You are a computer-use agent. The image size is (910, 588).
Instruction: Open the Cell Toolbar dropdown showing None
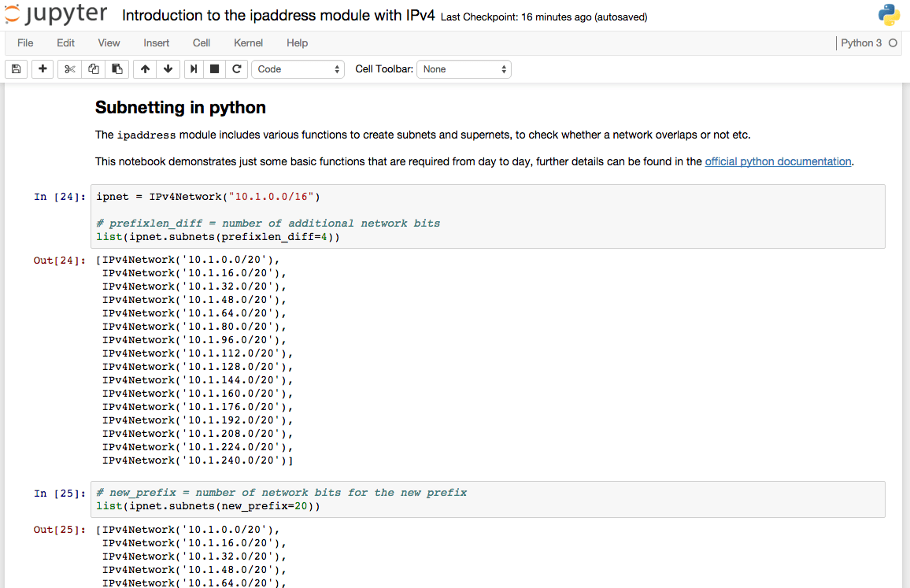pos(464,68)
